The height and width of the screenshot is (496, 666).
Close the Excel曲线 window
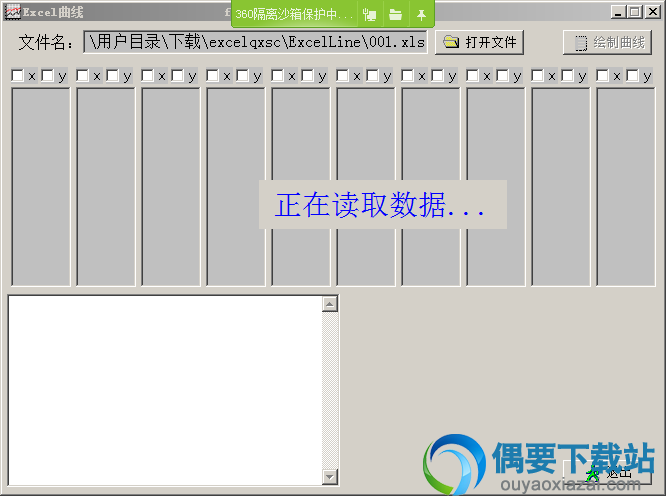point(652,12)
